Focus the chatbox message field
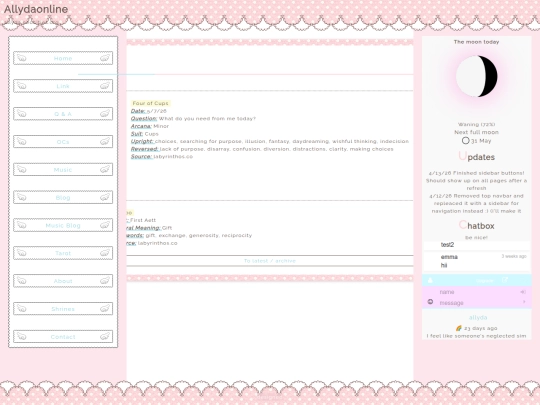This screenshot has height=405, width=540. [479, 303]
